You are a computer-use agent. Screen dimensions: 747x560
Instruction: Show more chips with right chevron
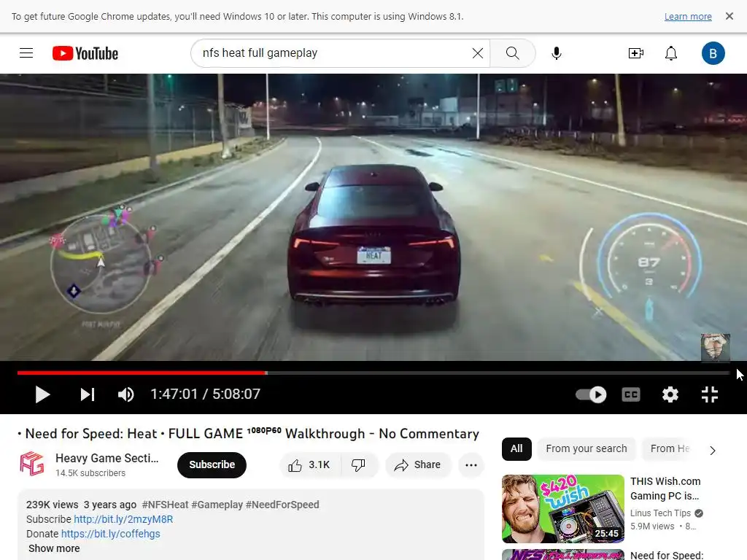pos(713,450)
